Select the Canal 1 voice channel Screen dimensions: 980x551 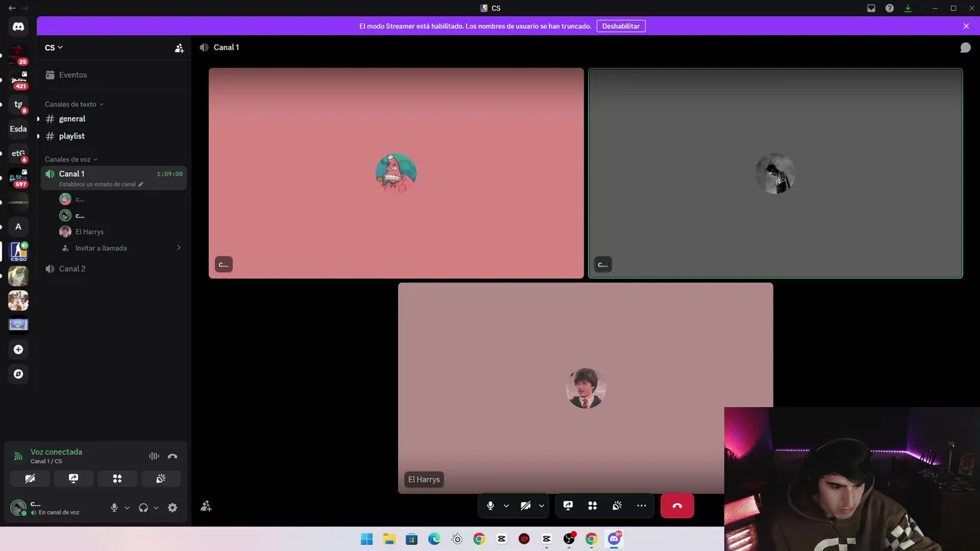click(x=113, y=178)
